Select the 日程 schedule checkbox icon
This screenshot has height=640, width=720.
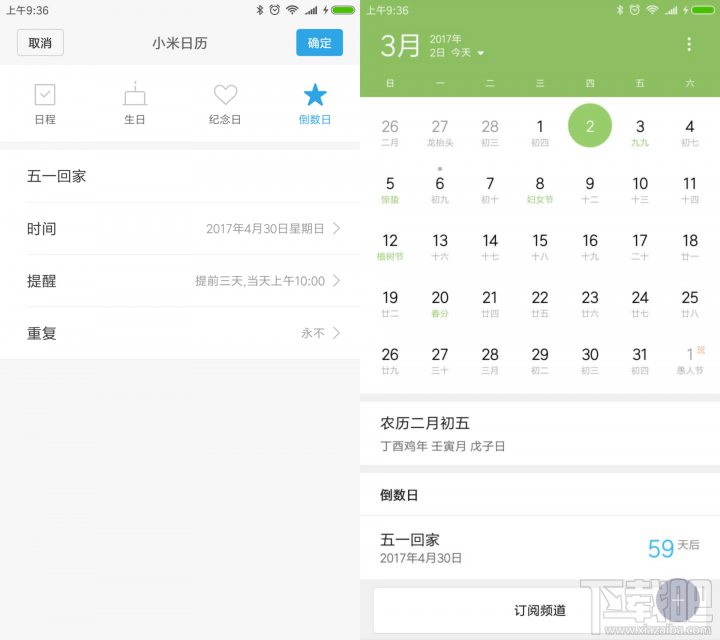point(45,95)
